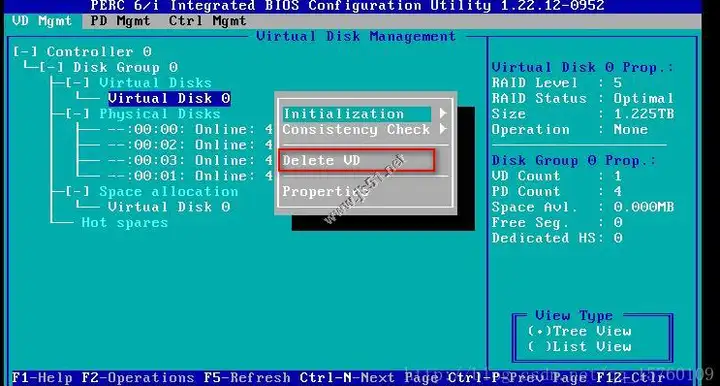Screen dimensions: 720x386
Task: Select the List View radio option
Action: click(580, 347)
